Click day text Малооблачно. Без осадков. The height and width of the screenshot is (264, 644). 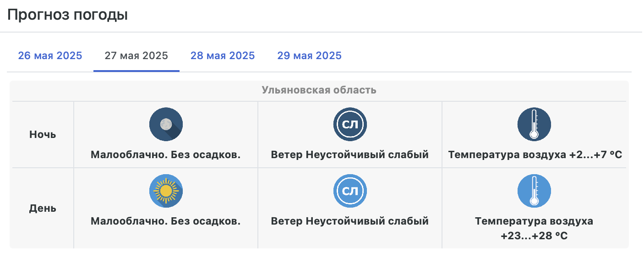166,221
